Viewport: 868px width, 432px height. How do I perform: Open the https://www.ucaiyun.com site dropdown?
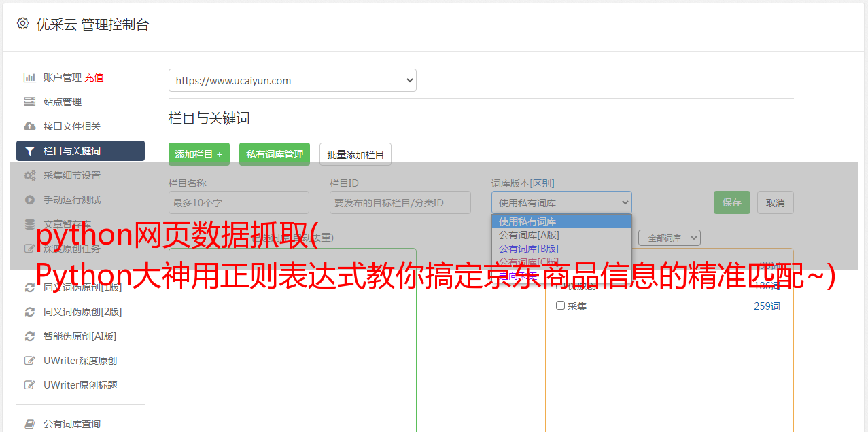[x=292, y=80]
